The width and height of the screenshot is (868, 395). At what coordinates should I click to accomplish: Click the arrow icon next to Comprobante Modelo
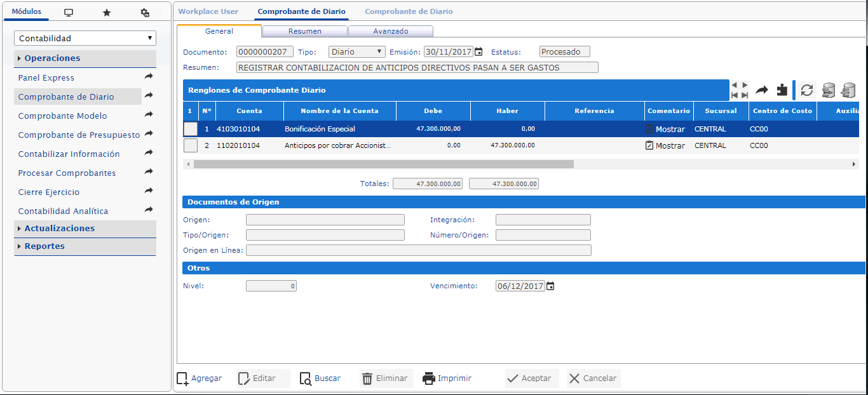pyautogui.click(x=149, y=115)
